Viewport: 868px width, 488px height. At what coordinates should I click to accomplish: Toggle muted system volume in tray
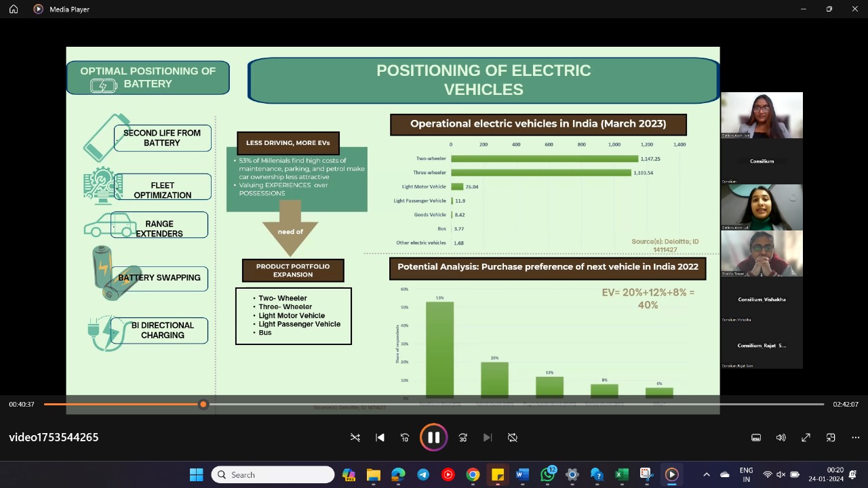click(x=781, y=474)
